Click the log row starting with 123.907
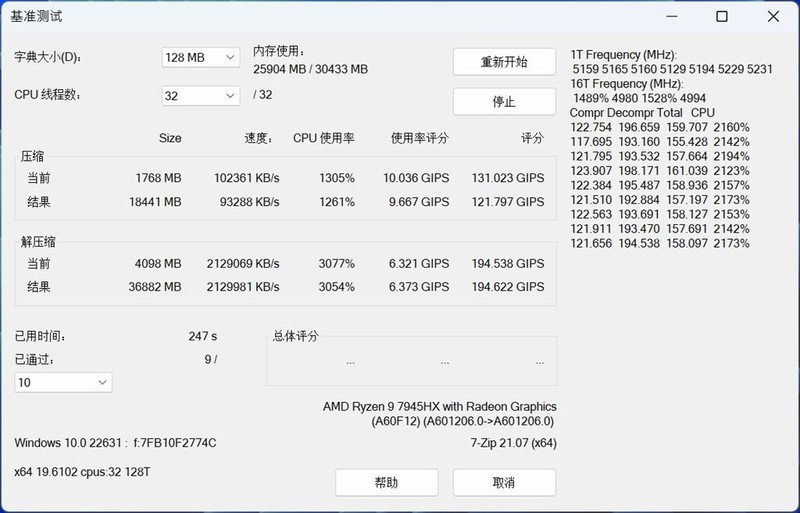Image resolution: width=800 pixels, height=513 pixels. tap(660, 170)
